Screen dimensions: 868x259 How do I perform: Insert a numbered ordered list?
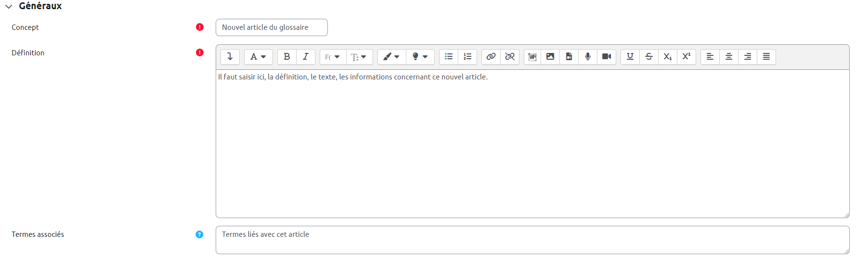(467, 57)
